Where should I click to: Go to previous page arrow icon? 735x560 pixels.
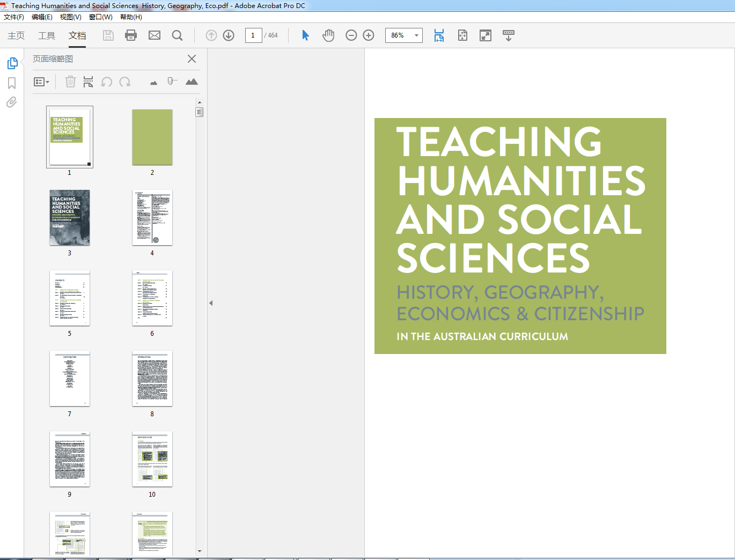click(x=211, y=35)
